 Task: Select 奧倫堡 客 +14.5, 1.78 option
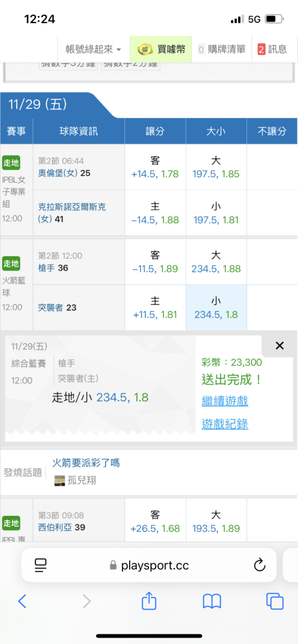pyautogui.click(x=155, y=167)
